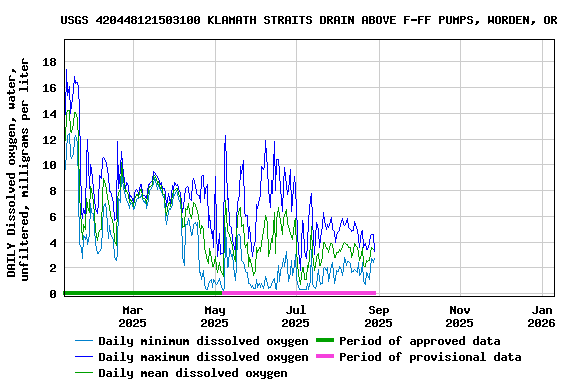
Task: Select the 'Daily minimum dissolved oxygen' legend label
Action: point(203,341)
